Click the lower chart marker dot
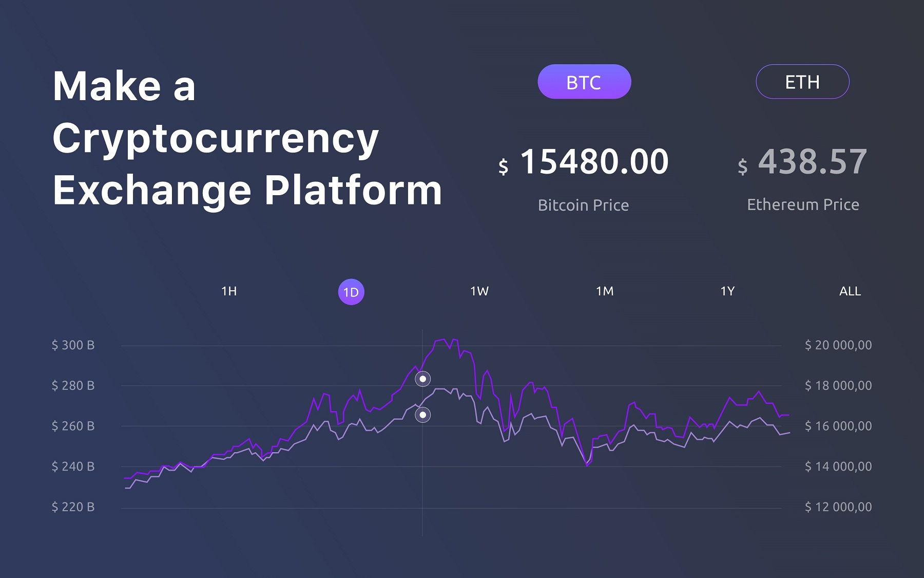This screenshot has height=578, width=924. (422, 415)
